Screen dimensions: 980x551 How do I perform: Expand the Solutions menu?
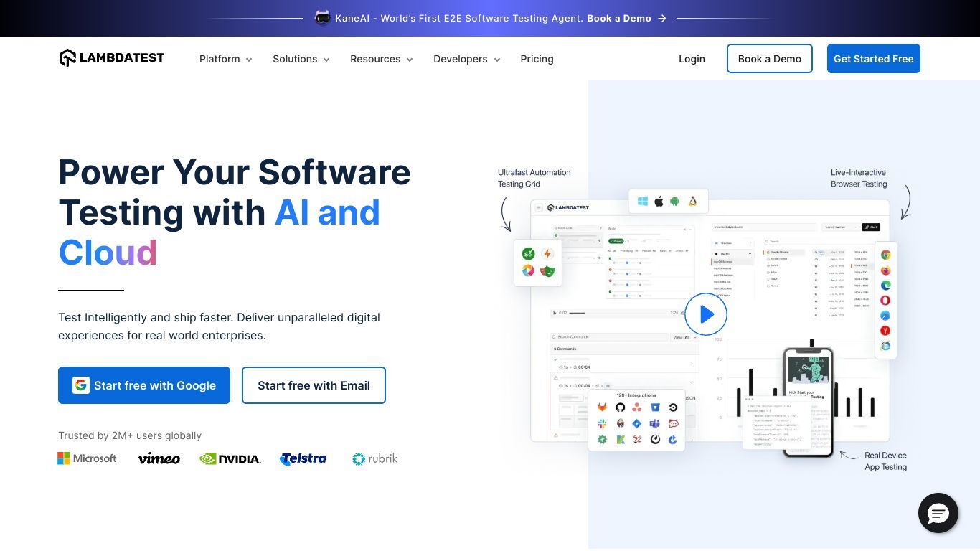coord(301,59)
